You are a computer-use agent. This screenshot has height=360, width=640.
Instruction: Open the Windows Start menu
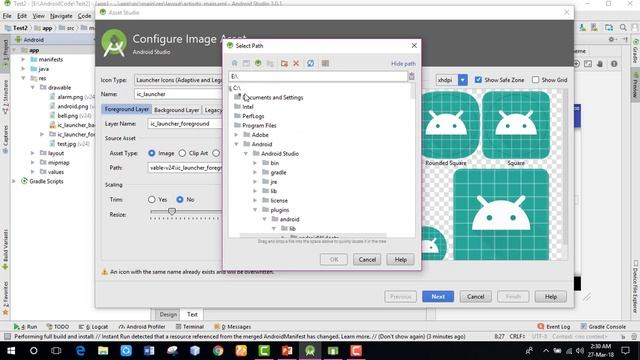(11, 351)
